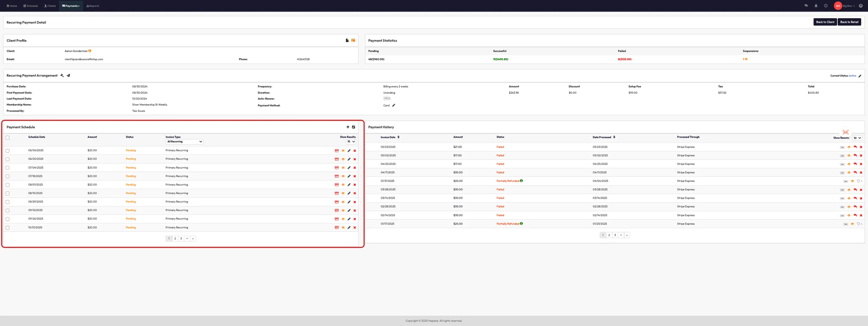Open Show Results dropdown in Payment Schedule
The image size is (868, 326).
(351, 142)
